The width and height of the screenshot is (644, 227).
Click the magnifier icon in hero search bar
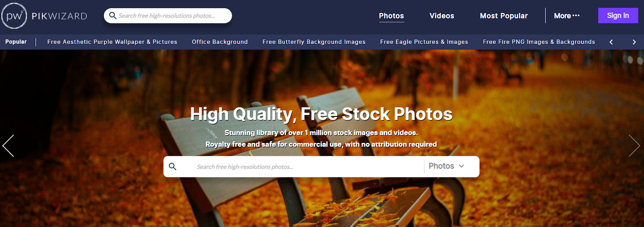coord(173,167)
